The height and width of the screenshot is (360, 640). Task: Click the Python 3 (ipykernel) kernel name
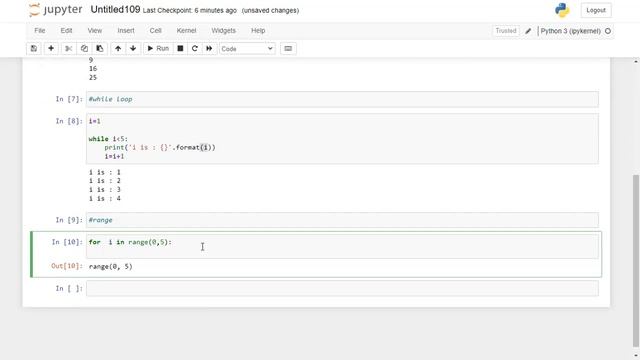point(570,31)
